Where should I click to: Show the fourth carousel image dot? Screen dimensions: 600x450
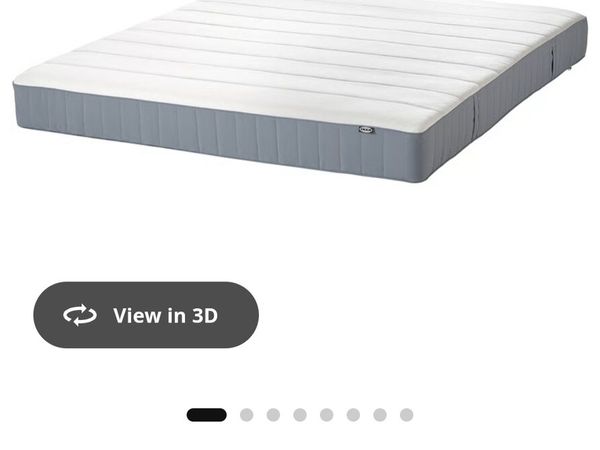point(300,415)
